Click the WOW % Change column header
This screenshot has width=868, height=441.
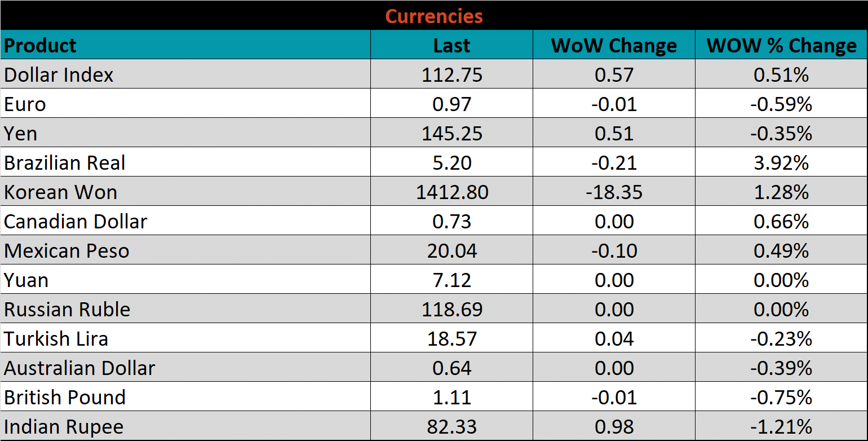(781, 45)
